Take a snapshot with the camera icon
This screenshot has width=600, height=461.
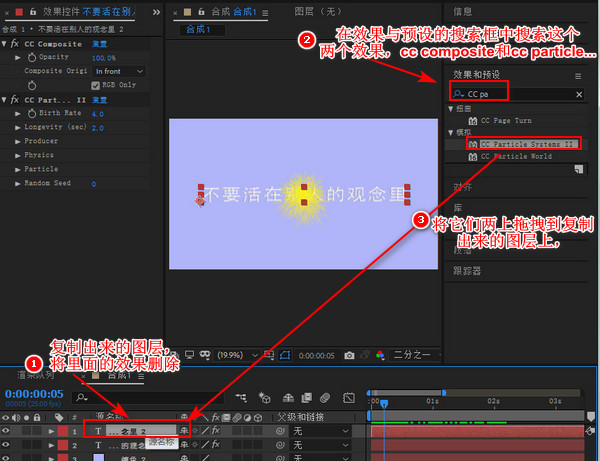point(349,355)
